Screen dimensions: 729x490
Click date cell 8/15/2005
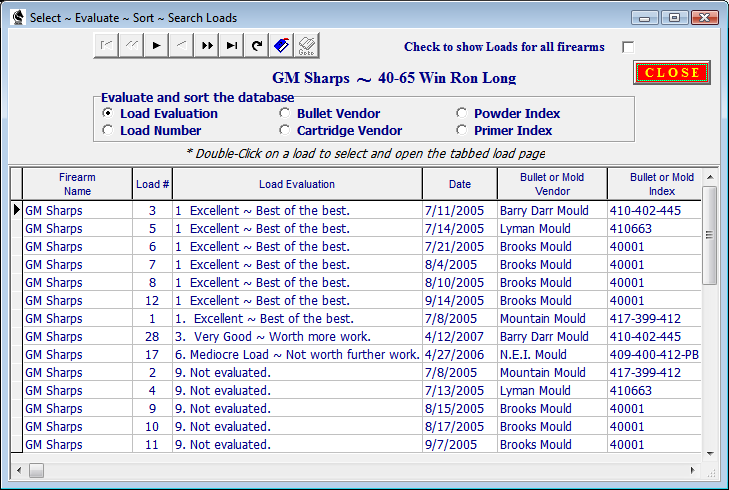tap(460, 408)
